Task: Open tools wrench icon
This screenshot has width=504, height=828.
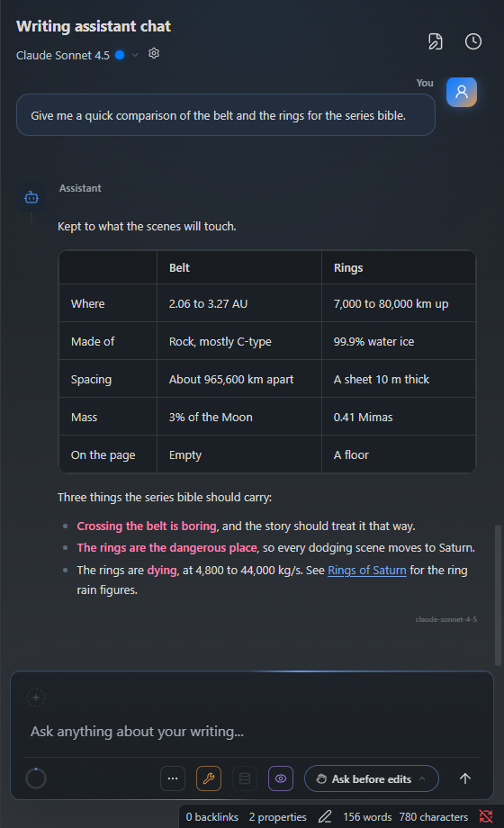Action: 209,778
